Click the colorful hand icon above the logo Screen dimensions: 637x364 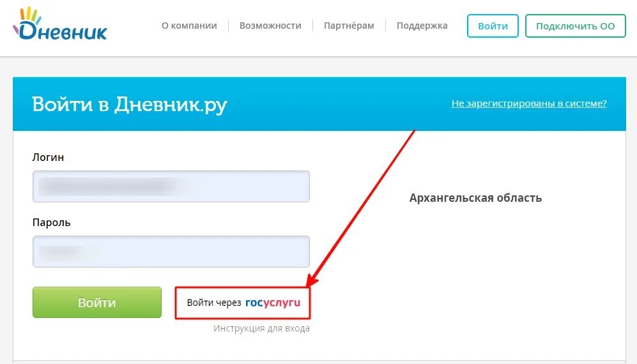click(x=30, y=15)
